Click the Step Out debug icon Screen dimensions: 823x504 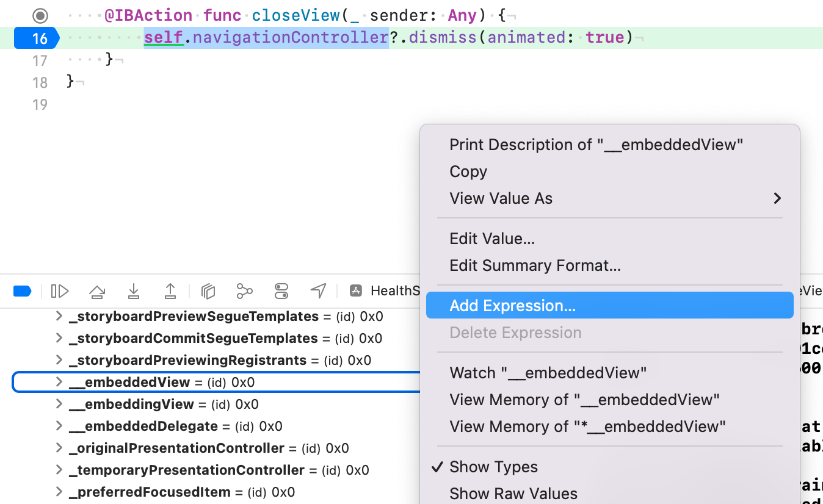pyautogui.click(x=170, y=291)
